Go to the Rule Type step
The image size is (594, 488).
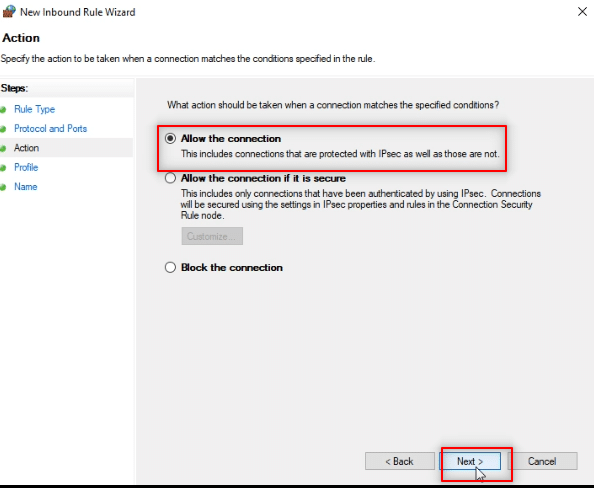(x=34, y=109)
